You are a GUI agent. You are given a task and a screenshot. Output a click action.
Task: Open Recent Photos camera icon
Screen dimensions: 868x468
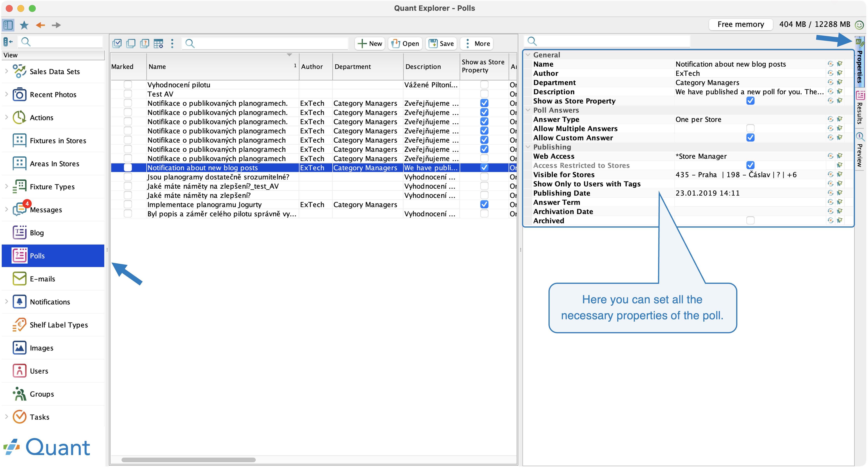pyautogui.click(x=19, y=95)
